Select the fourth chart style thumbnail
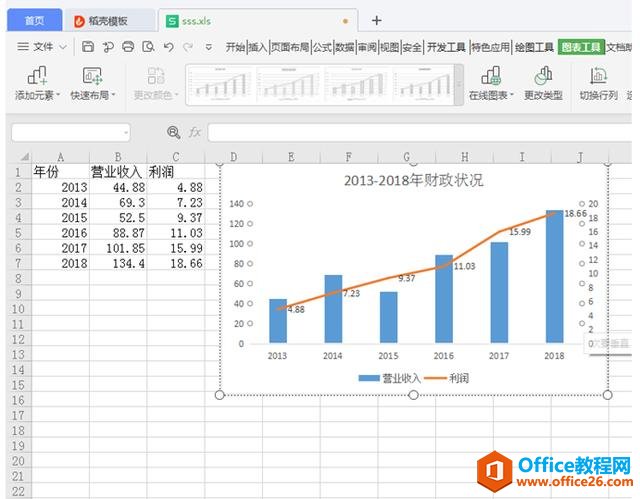Screen dimensions: 640x499 [423, 84]
